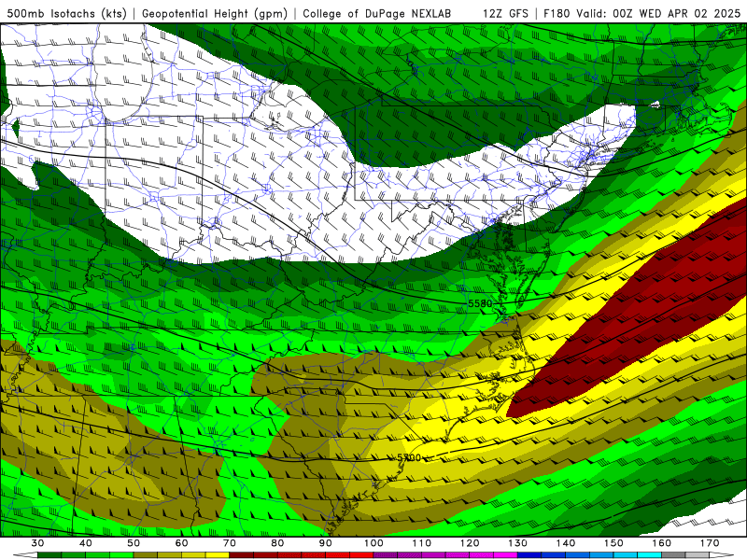Click the 140 knot legend label
Screen dimensions: 747x560
pos(566,543)
